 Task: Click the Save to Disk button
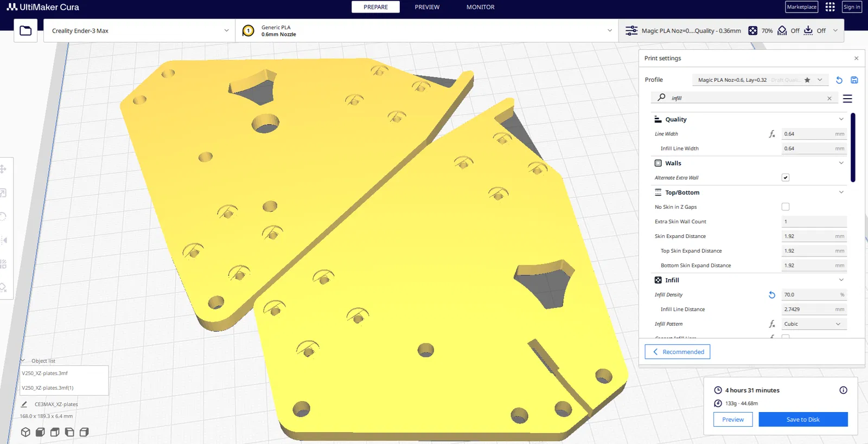click(x=803, y=420)
